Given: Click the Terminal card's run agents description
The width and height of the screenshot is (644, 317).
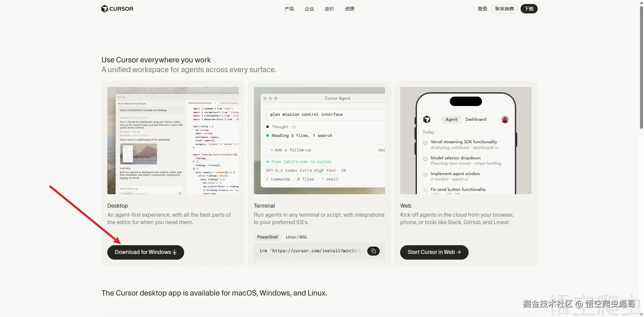Looking at the screenshot, I should tap(319, 218).
